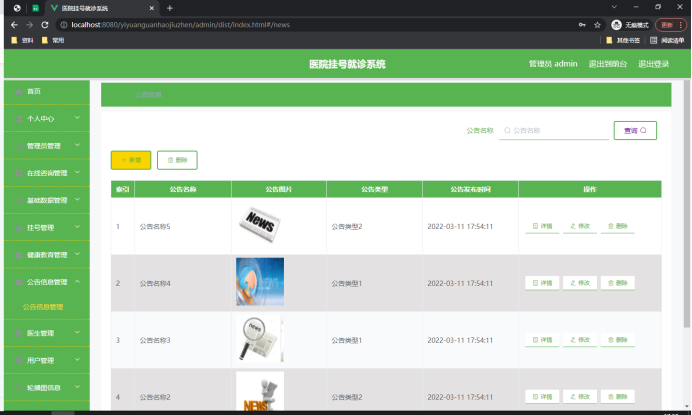Expand the 挂号管理 menu chevron
Image resolution: width=692 pixels, height=415 pixels.
(77, 227)
